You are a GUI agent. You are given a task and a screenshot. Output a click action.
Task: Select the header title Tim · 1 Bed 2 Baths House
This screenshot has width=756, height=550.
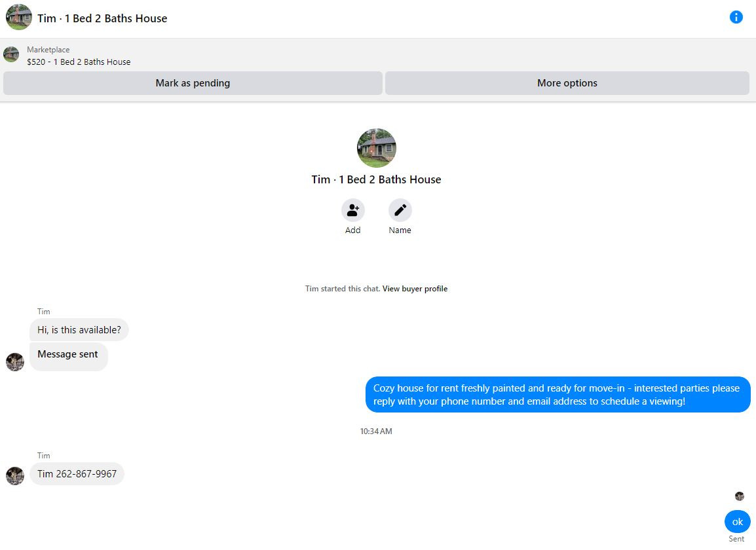click(x=102, y=18)
